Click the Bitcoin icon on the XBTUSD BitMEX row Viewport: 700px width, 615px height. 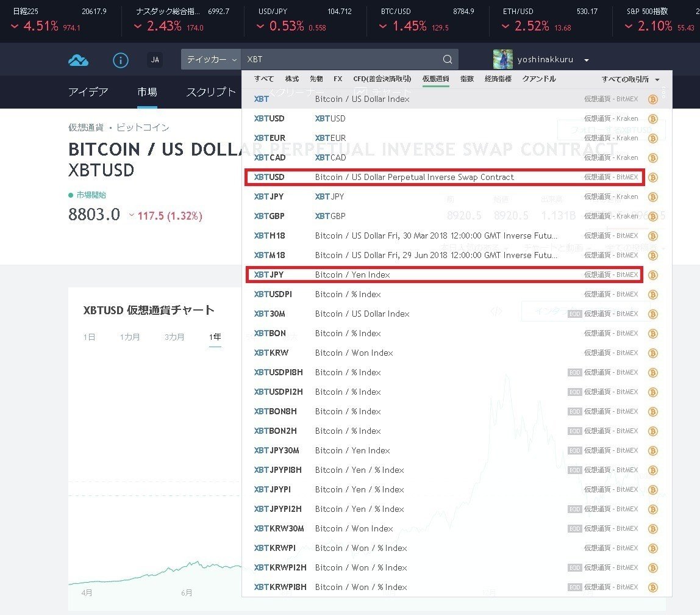(653, 177)
